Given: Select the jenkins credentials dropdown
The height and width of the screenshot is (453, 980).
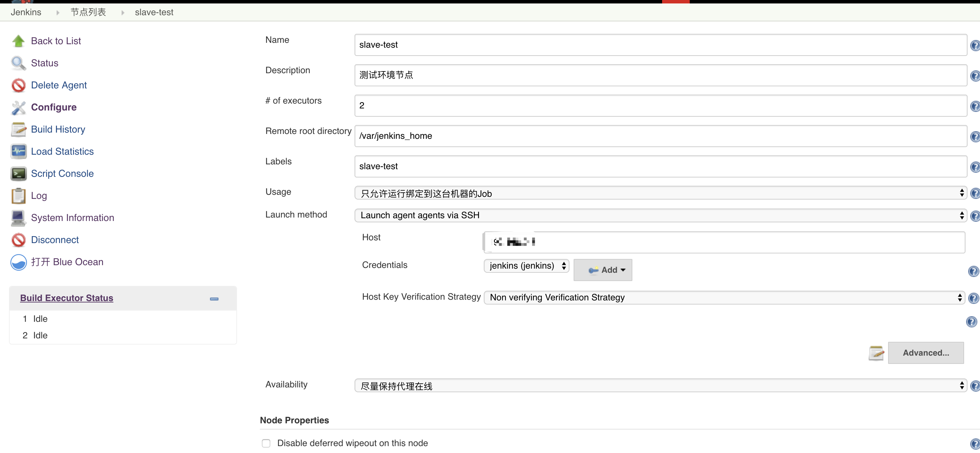Looking at the screenshot, I should 526,266.
